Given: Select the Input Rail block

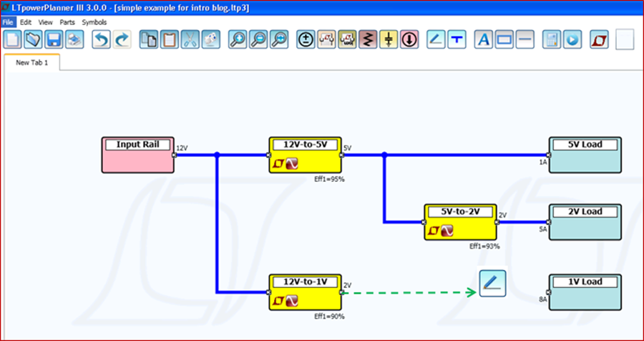Looking at the screenshot, I should click(138, 155).
